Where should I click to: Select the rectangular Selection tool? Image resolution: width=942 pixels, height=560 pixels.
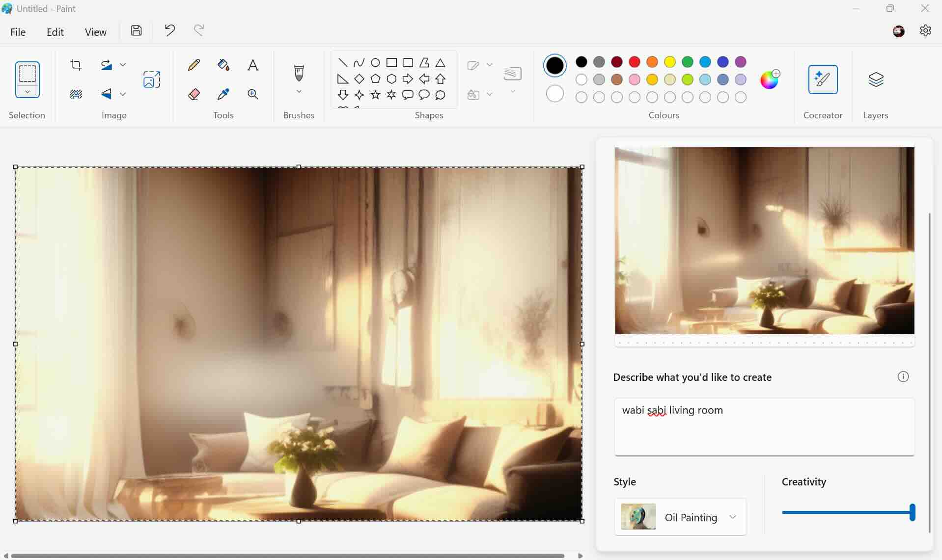(28, 74)
